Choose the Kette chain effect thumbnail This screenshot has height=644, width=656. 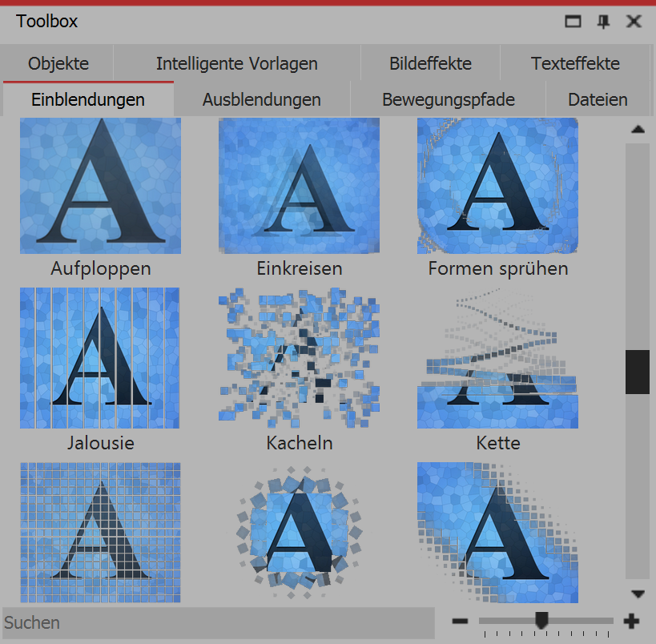point(497,358)
